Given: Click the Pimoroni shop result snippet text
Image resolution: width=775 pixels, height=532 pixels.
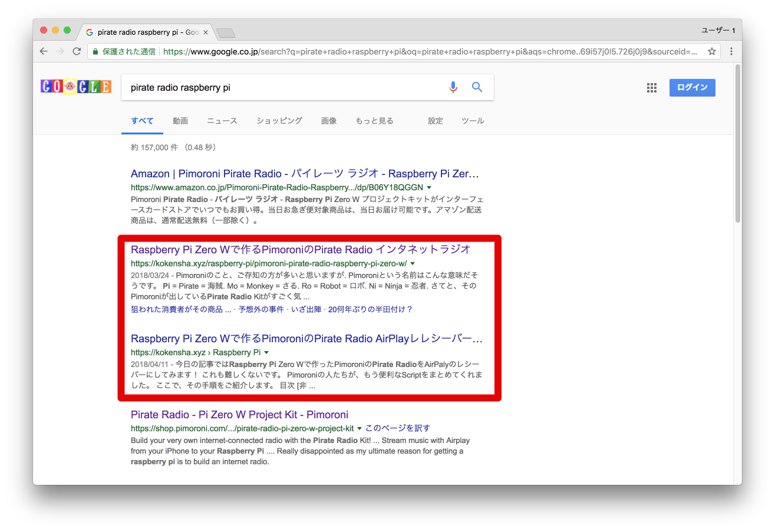Looking at the screenshot, I should [x=300, y=451].
